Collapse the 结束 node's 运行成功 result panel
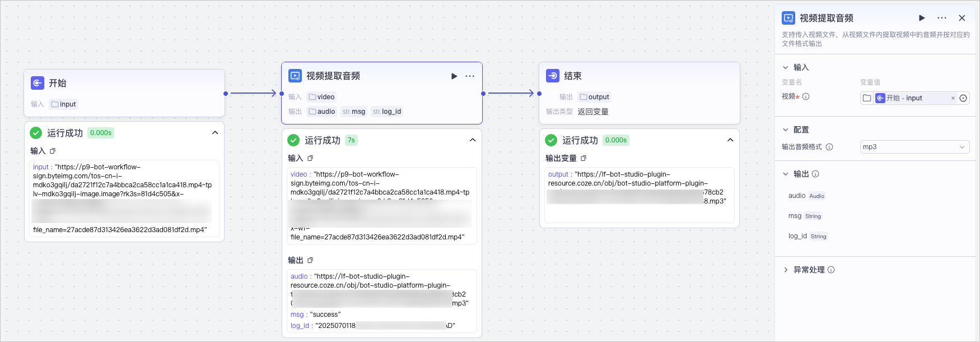Viewport: 980px width, 342px height. (x=730, y=140)
